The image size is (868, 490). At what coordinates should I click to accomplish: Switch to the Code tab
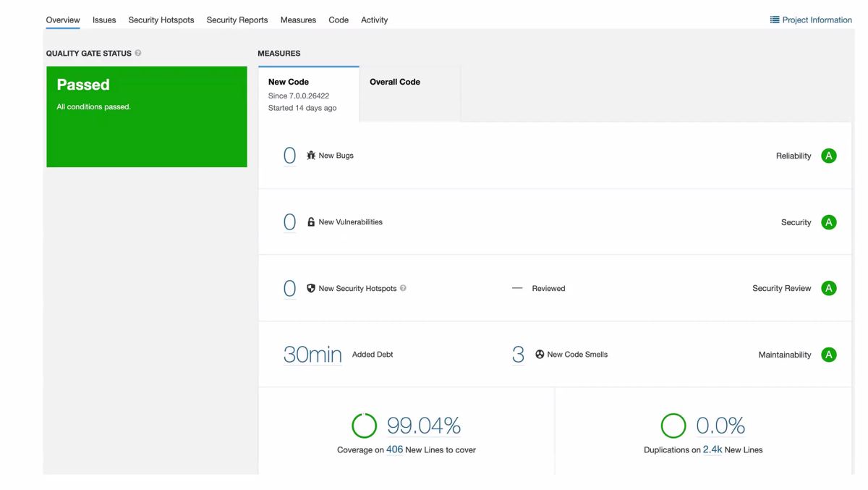[x=339, y=20]
